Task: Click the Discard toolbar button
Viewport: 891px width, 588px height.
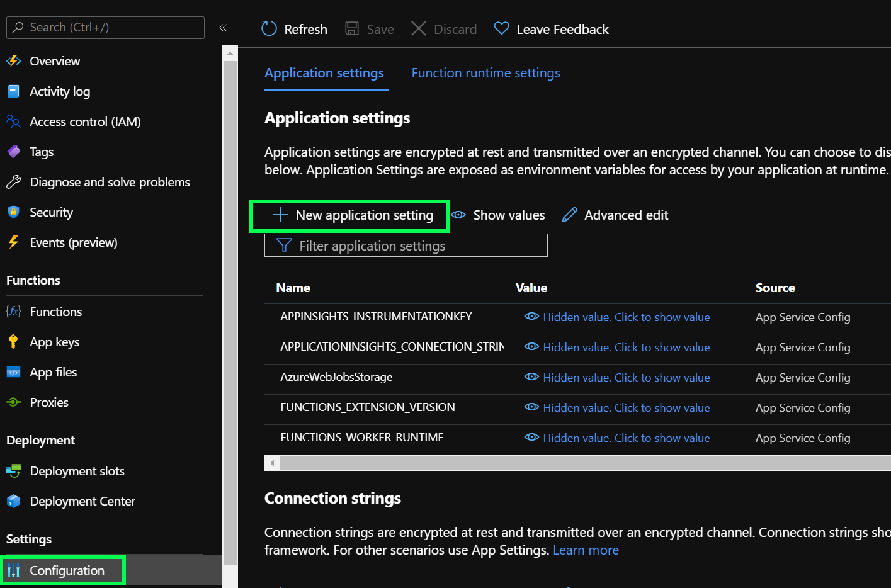Action: point(444,29)
